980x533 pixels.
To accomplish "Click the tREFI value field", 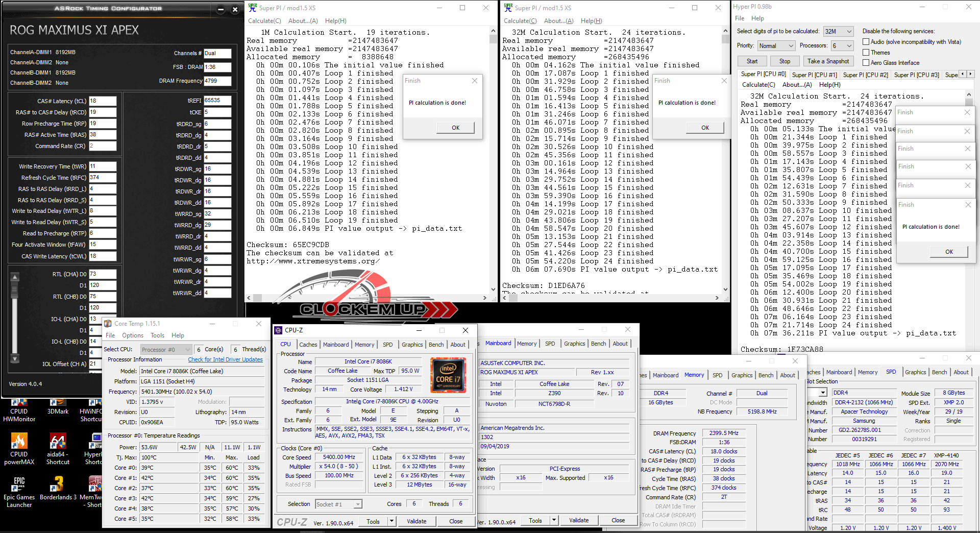I will (217, 101).
